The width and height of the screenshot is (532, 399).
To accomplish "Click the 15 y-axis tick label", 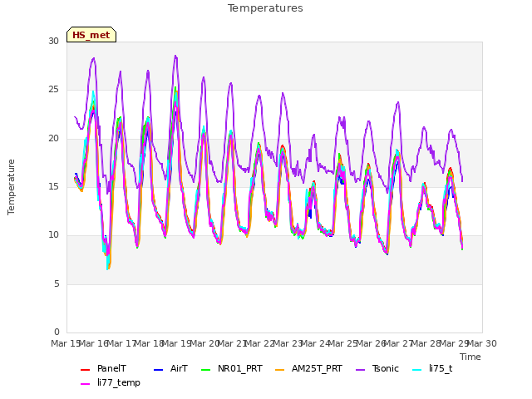I will [x=53, y=187].
